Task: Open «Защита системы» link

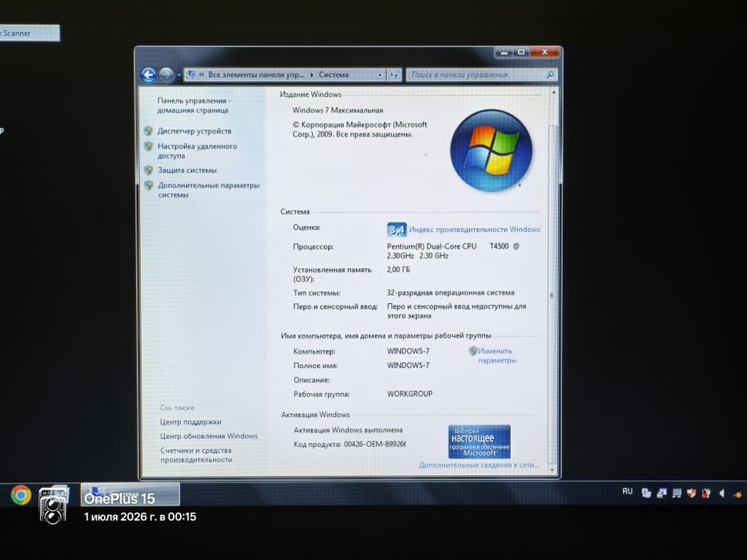Action: (187, 170)
